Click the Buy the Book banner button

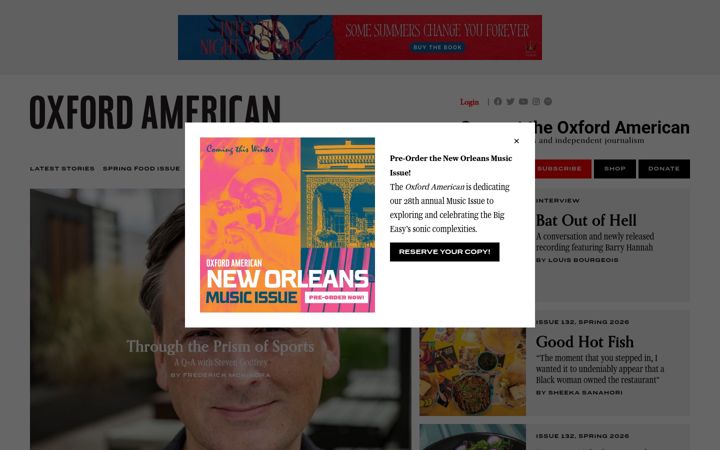[437, 47]
